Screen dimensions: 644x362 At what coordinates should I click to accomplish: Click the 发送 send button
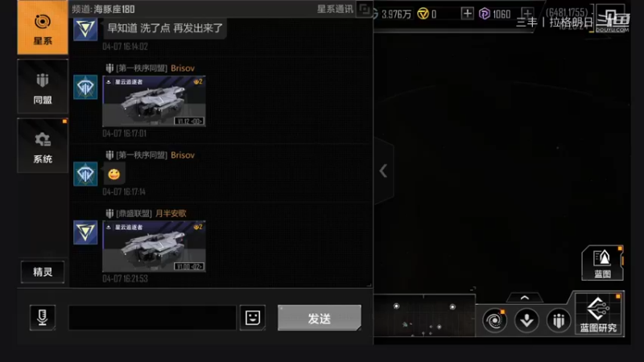click(x=320, y=318)
